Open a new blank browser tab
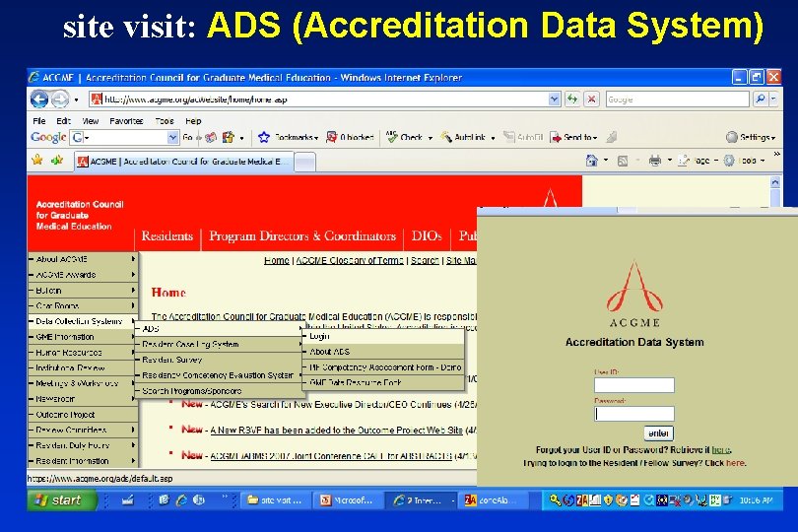This screenshot has width=798, height=532. point(304,163)
